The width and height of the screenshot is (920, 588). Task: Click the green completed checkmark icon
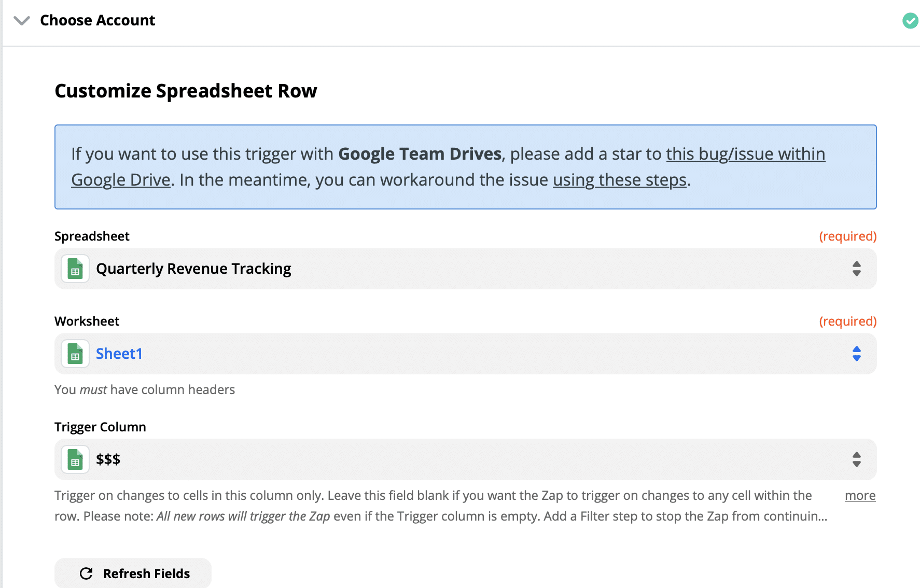pos(910,21)
